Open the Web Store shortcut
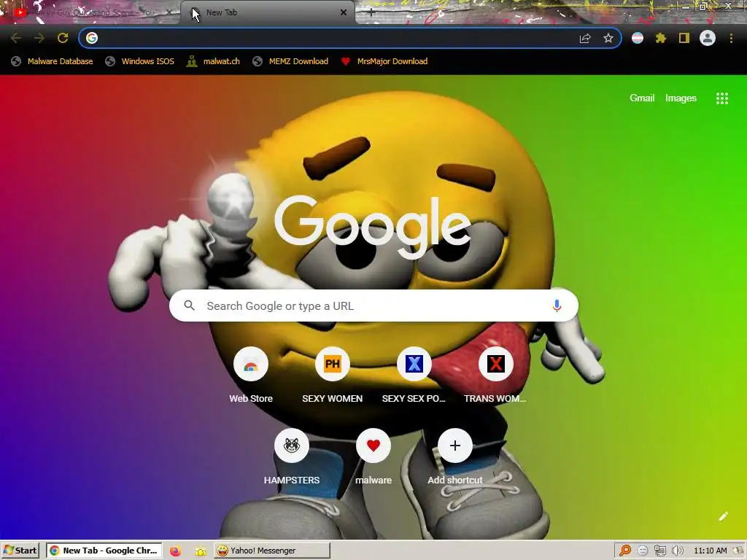The image size is (747, 560). click(251, 376)
